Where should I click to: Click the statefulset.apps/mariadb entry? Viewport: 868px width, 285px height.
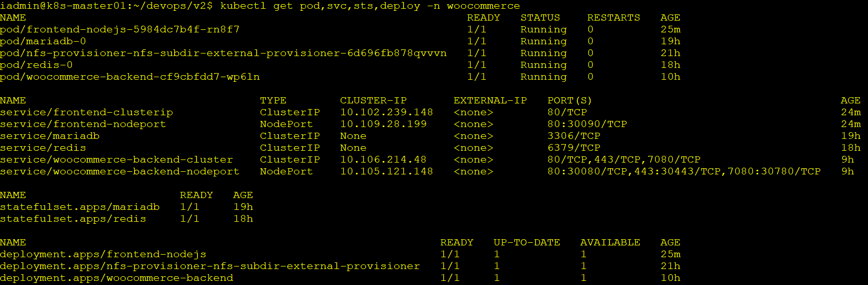pyautogui.click(x=80, y=207)
